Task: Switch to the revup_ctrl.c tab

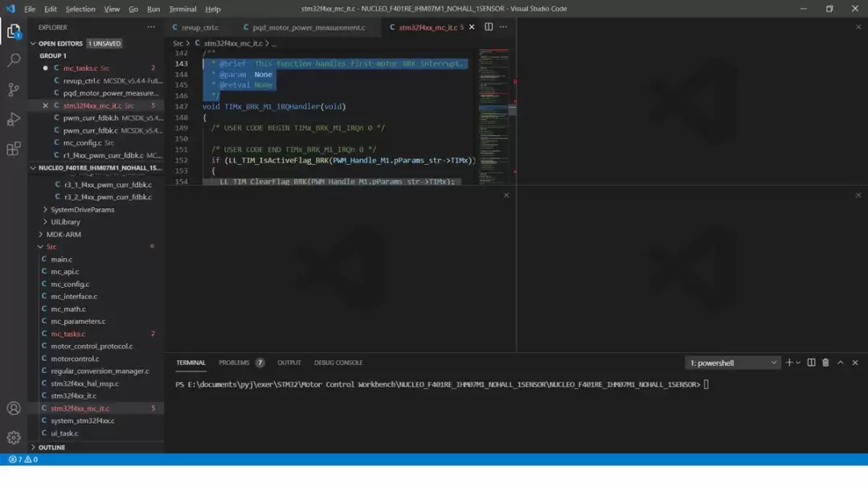Action: [x=198, y=27]
